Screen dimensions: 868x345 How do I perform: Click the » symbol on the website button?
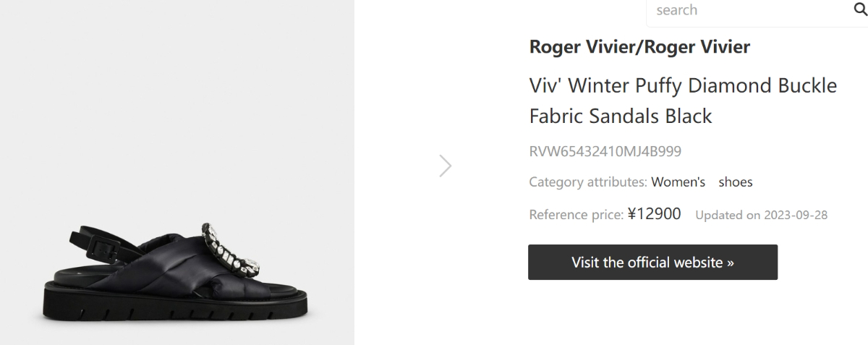730,263
